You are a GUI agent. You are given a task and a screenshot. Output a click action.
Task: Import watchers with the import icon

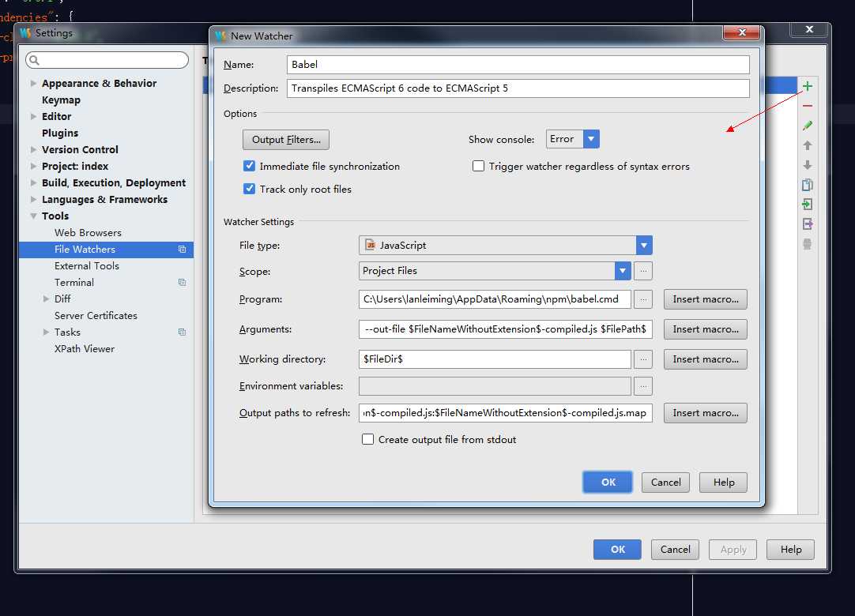pos(807,205)
